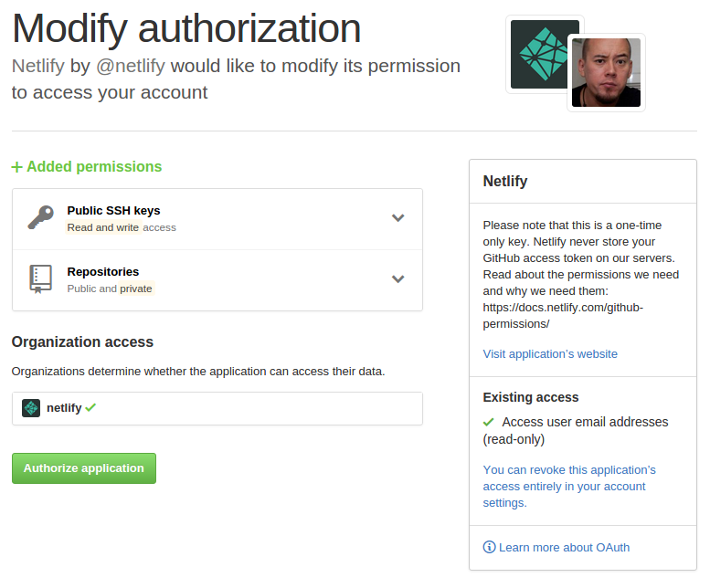
Task: Click the info icon beside Learn more
Action: click(489, 548)
